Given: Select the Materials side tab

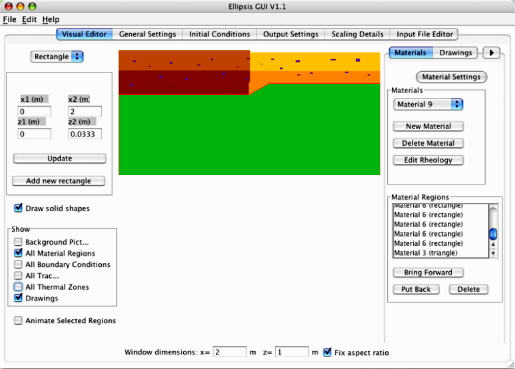Looking at the screenshot, I should point(410,53).
